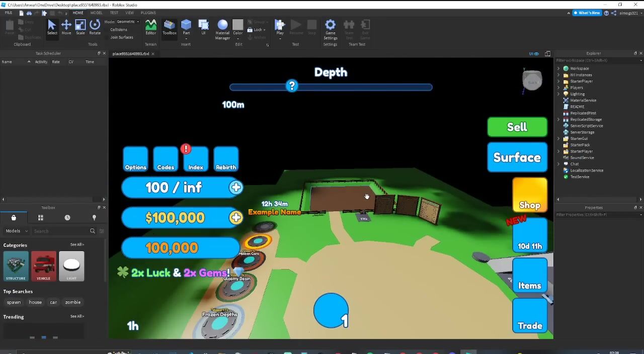Click the Depth progress bar marker

tap(292, 86)
